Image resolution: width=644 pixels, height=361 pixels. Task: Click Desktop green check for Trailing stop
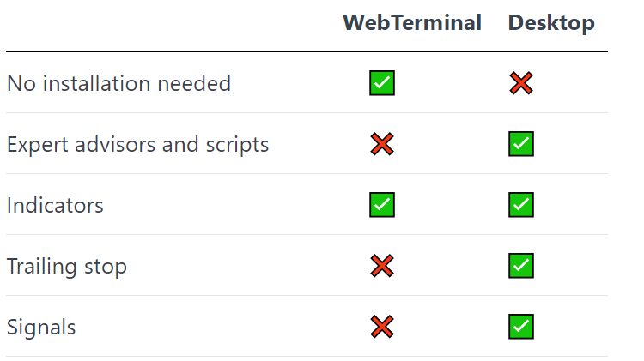click(520, 266)
